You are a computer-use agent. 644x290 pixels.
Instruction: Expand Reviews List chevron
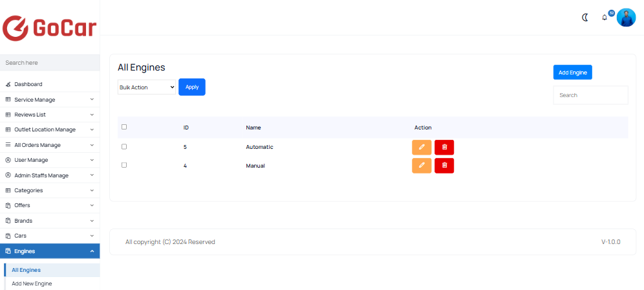pyautogui.click(x=92, y=115)
